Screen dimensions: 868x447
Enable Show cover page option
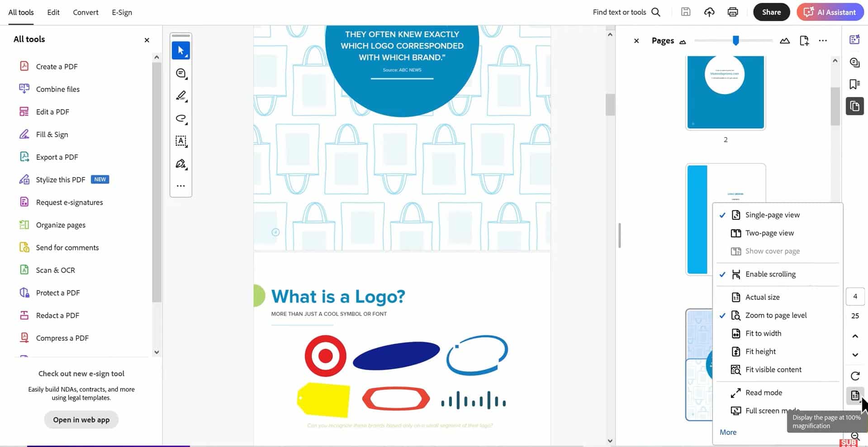(772, 251)
